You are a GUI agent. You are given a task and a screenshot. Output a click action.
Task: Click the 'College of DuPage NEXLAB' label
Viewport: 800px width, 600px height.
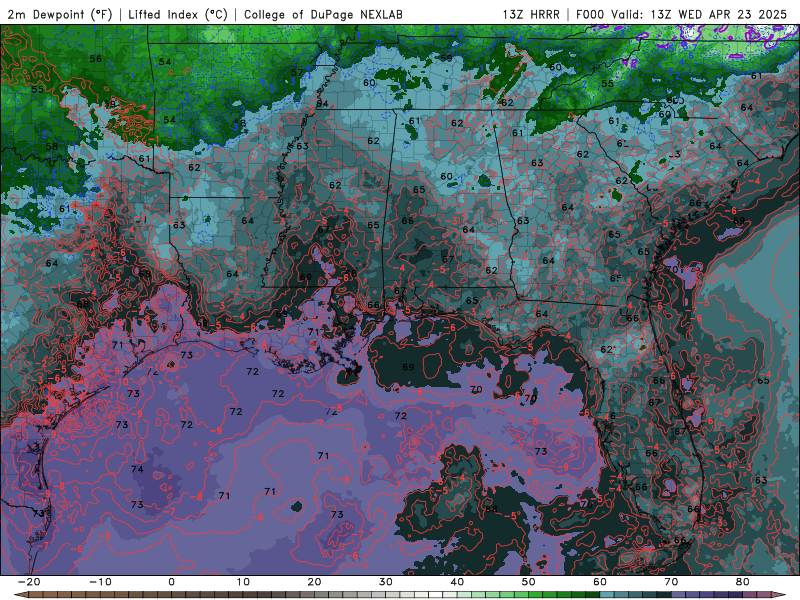[x=323, y=14]
